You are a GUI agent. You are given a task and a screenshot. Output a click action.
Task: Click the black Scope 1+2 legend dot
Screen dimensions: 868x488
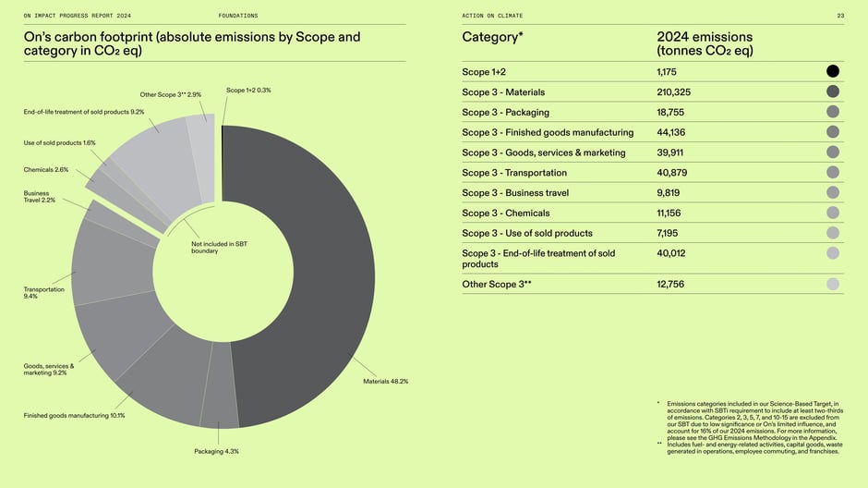coord(833,71)
